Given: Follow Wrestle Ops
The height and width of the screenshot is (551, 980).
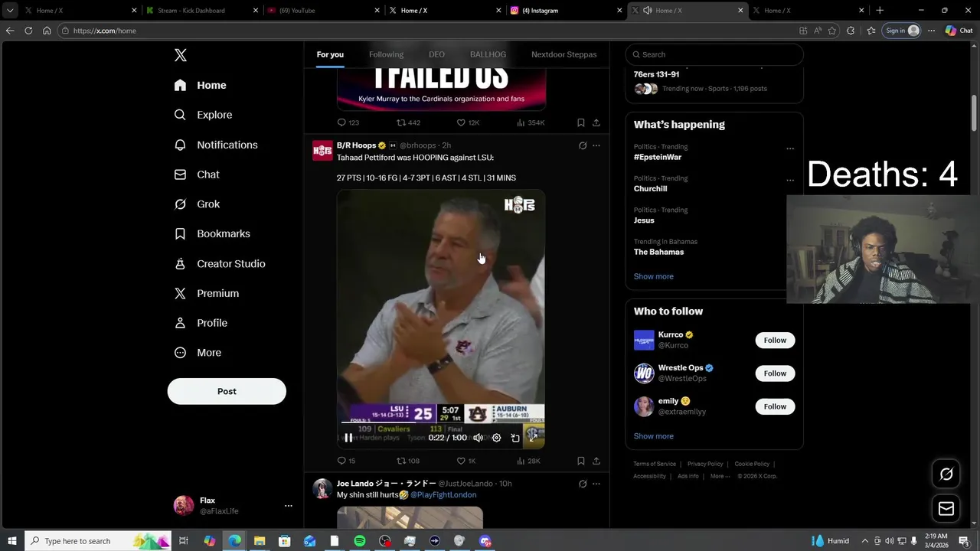Looking at the screenshot, I should [x=775, y=373].
